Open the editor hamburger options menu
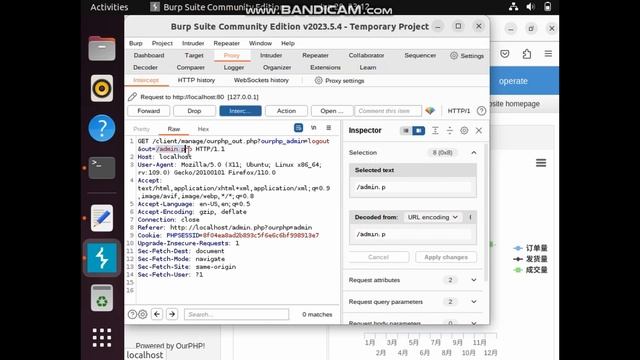640x360 pixels. pyautogui.click(x=329, y=128)
